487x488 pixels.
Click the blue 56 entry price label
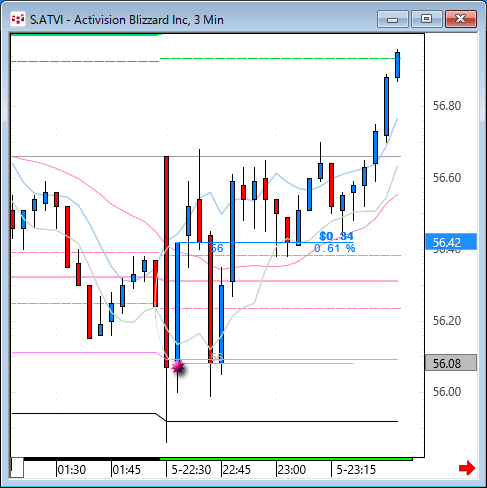(217, 248)
